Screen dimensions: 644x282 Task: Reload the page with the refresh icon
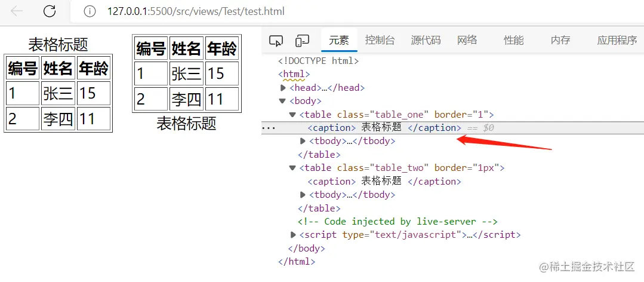point(50,11)
